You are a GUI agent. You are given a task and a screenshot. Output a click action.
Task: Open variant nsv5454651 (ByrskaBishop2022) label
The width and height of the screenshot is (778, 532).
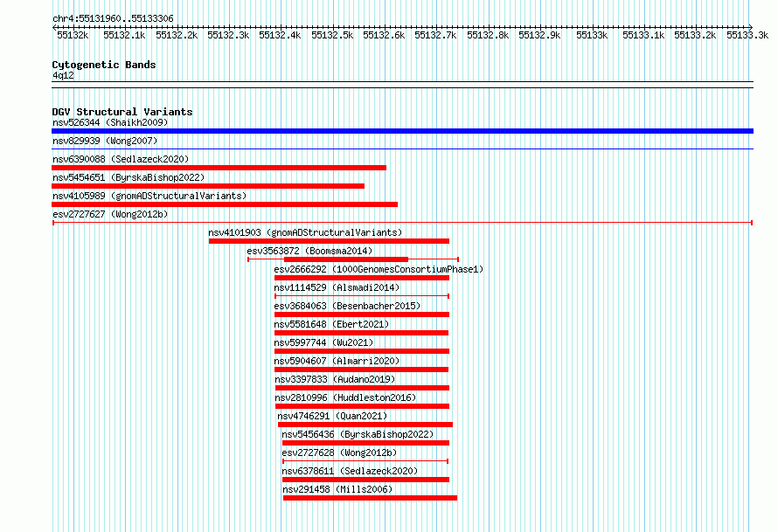(x=129, y=177)
